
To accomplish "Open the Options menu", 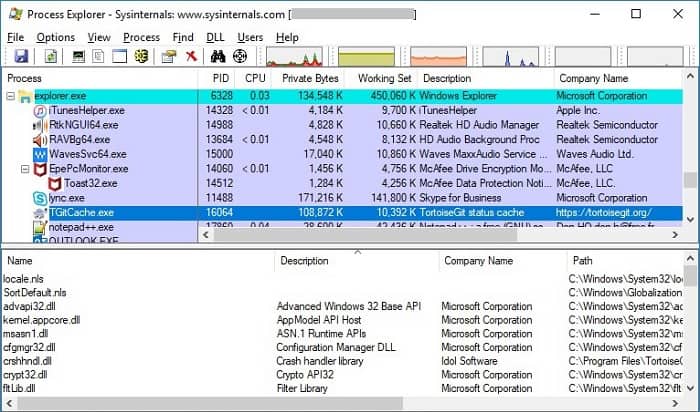I will (56, 37).
